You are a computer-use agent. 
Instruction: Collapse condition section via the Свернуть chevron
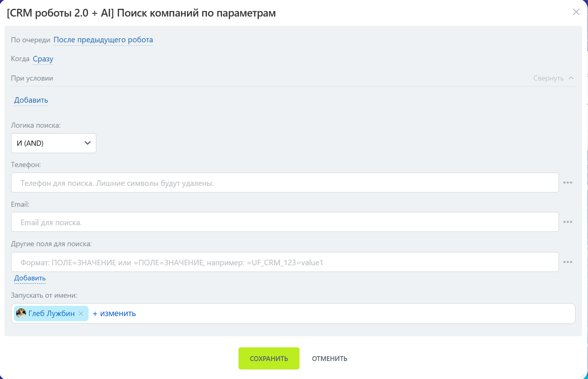click(571, 78)
